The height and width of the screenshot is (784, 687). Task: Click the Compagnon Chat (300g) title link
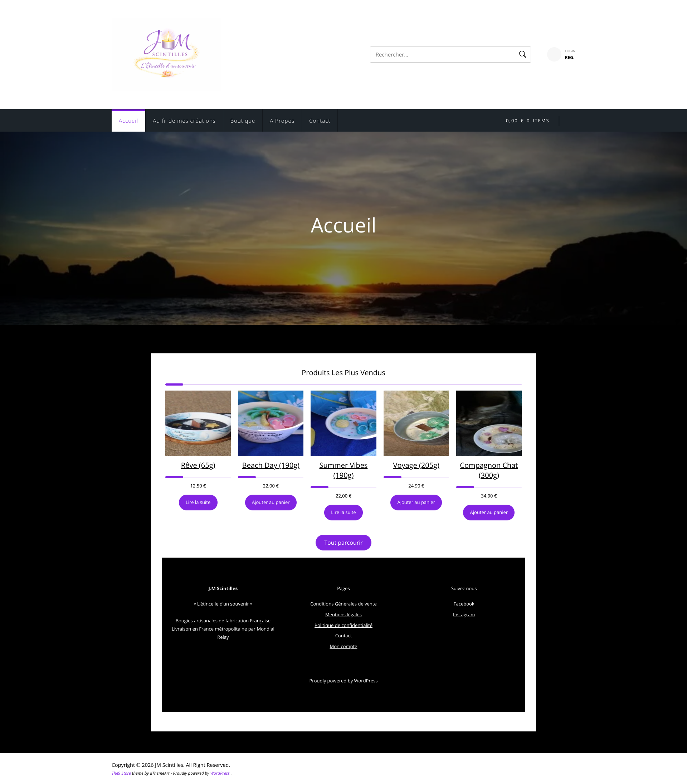pos(488,470)
